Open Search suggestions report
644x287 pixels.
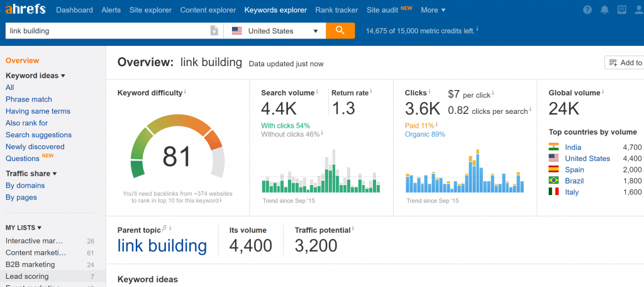(38, 135)
